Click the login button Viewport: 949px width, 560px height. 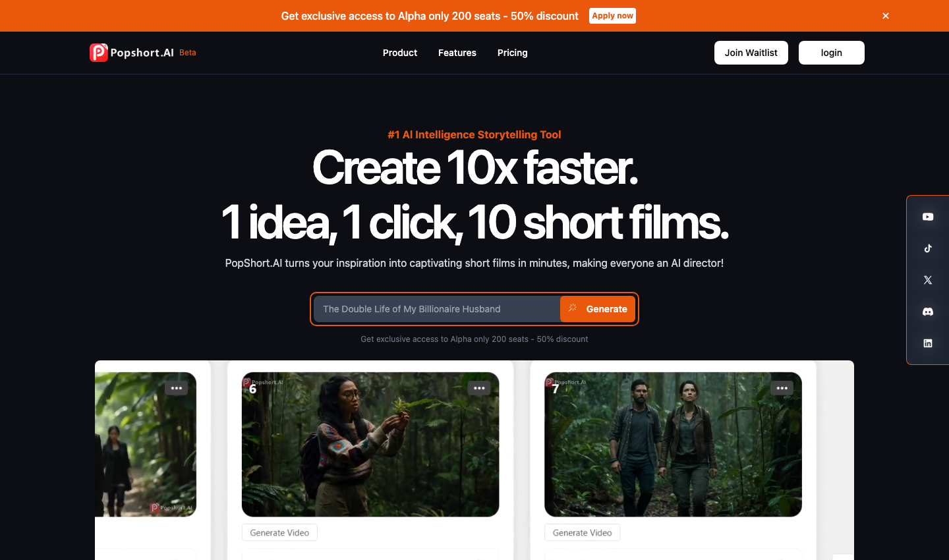832,53
